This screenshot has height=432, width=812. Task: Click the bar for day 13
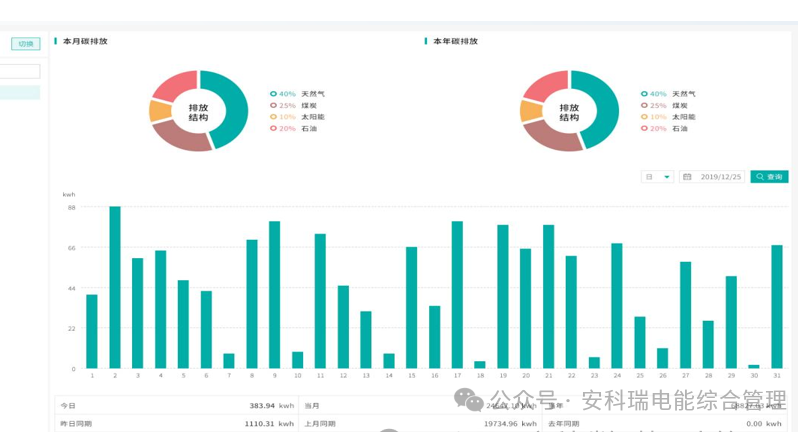coord(366,340)
